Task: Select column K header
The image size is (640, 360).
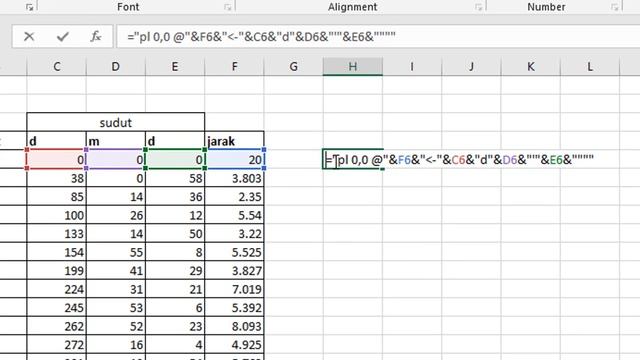Action: (x=530, y=67)
